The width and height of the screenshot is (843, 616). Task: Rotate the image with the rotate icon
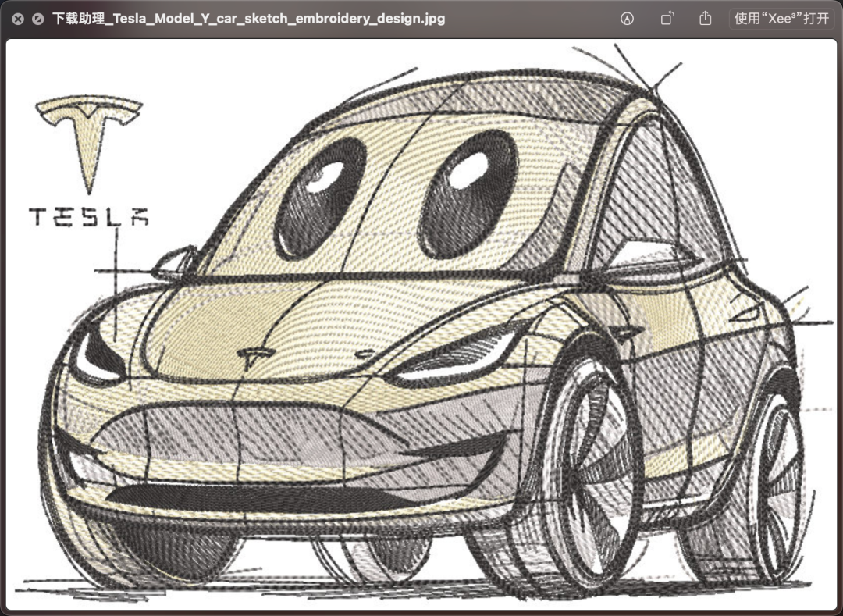pyautogui.click(x=667, y=19)
